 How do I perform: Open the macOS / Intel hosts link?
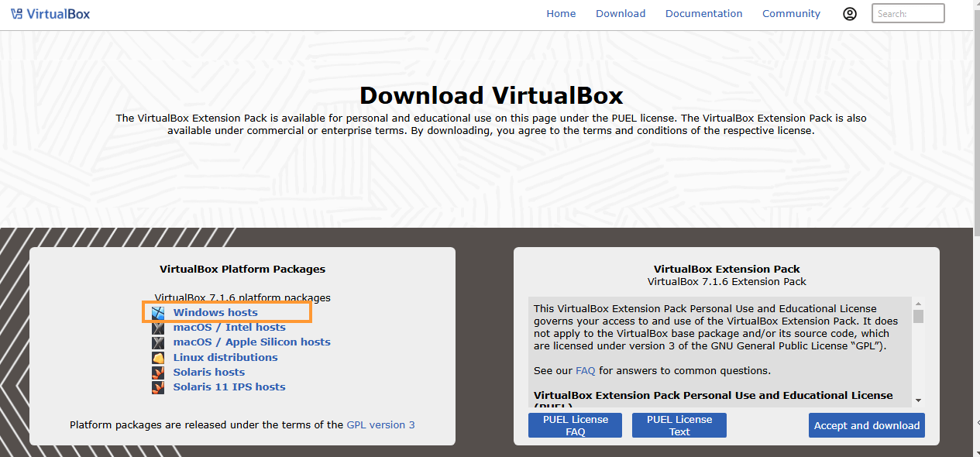[x=229, y=328]
